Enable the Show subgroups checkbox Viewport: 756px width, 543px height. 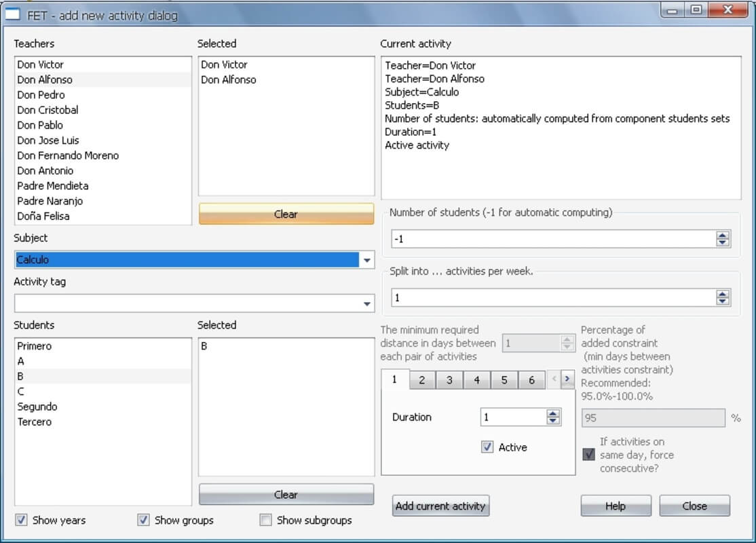(x=266, y=520)
